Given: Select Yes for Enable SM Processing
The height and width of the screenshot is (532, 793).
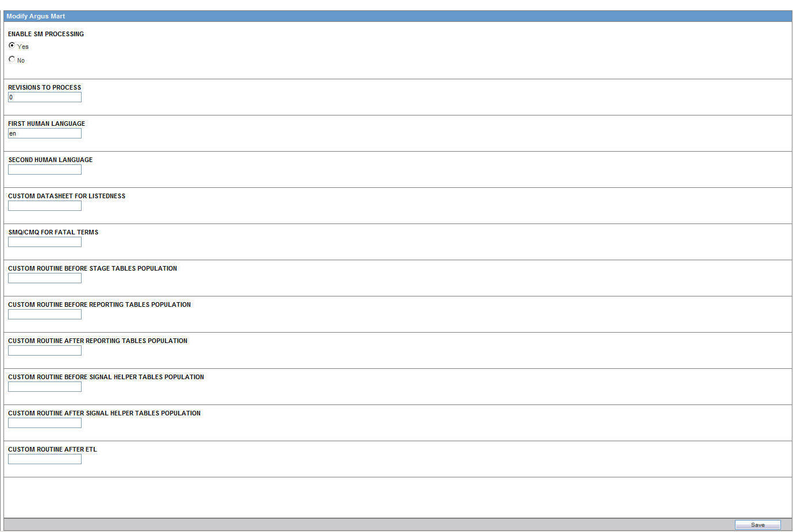Looking at the screenshot, I should pyautogui.click(x=11, y=45).
